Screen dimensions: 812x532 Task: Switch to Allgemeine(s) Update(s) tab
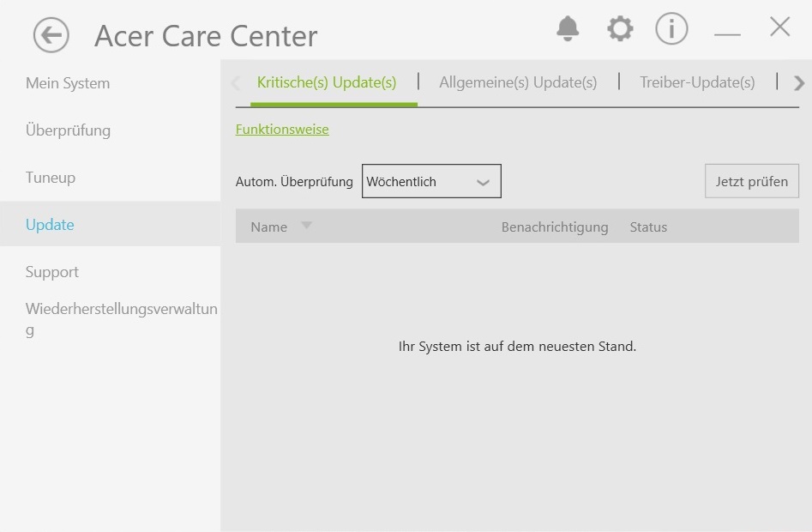point(518,82)
